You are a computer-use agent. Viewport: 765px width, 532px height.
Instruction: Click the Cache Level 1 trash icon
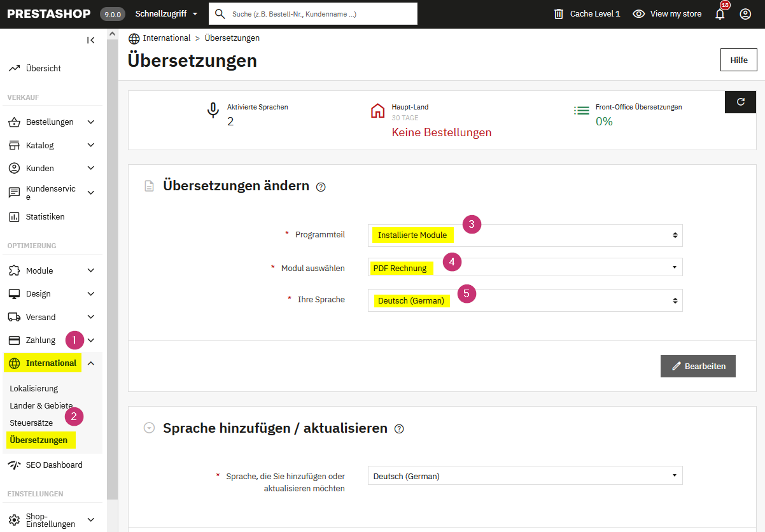559,13
